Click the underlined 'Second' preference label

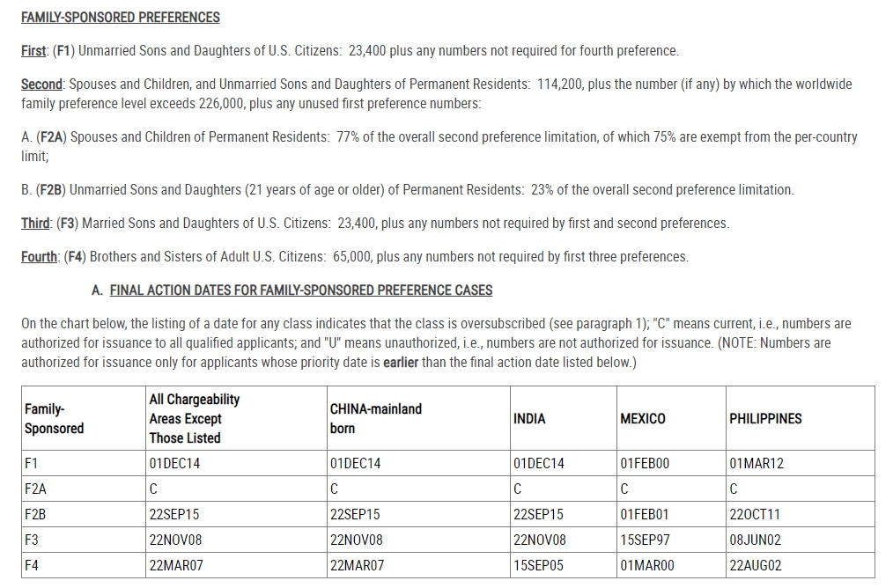point(41,85)
